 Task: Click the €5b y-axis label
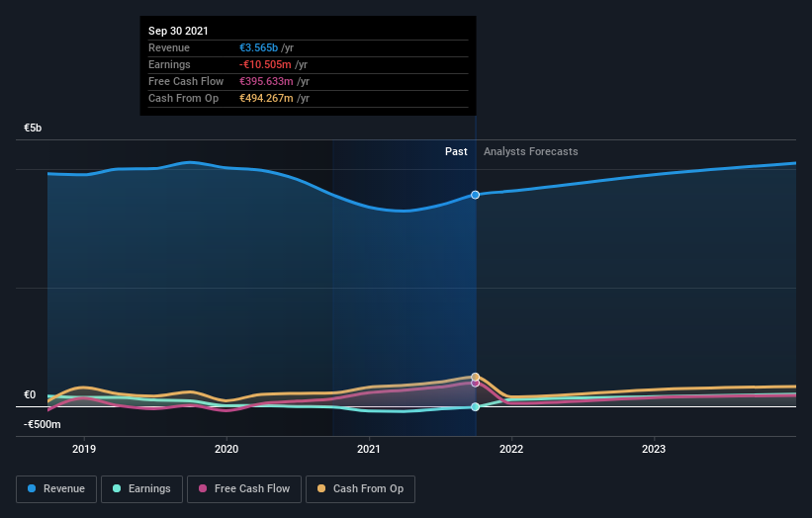[x=33, y=128]
